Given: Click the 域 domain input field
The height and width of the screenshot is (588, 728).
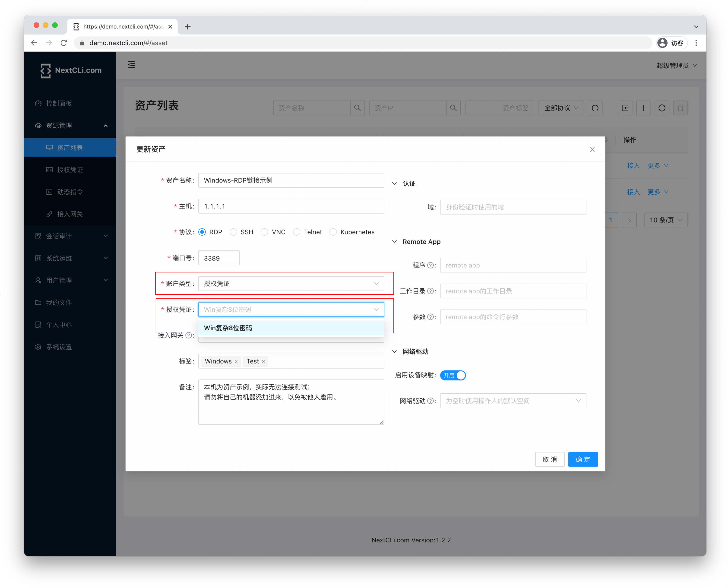Looking at the screenshot, I should tap(513, 207).
